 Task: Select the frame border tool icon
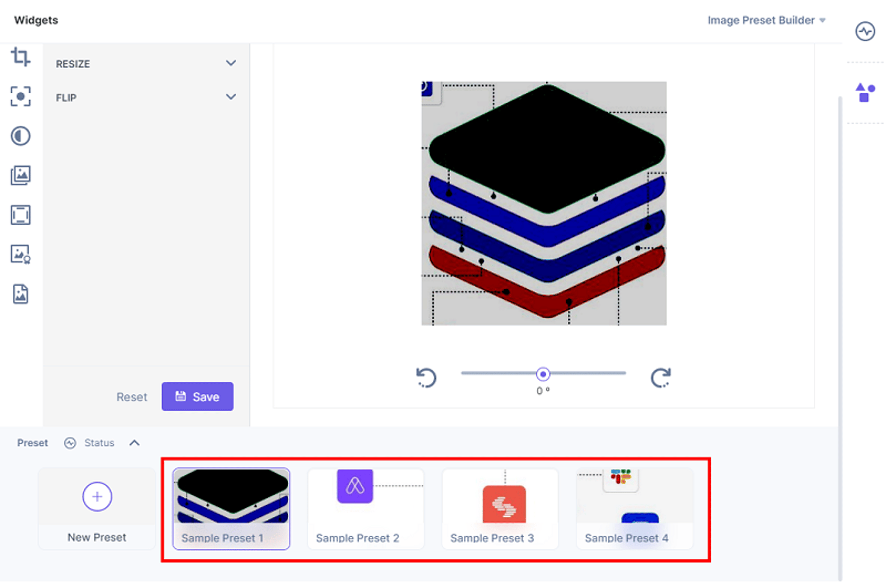point(20,215)
